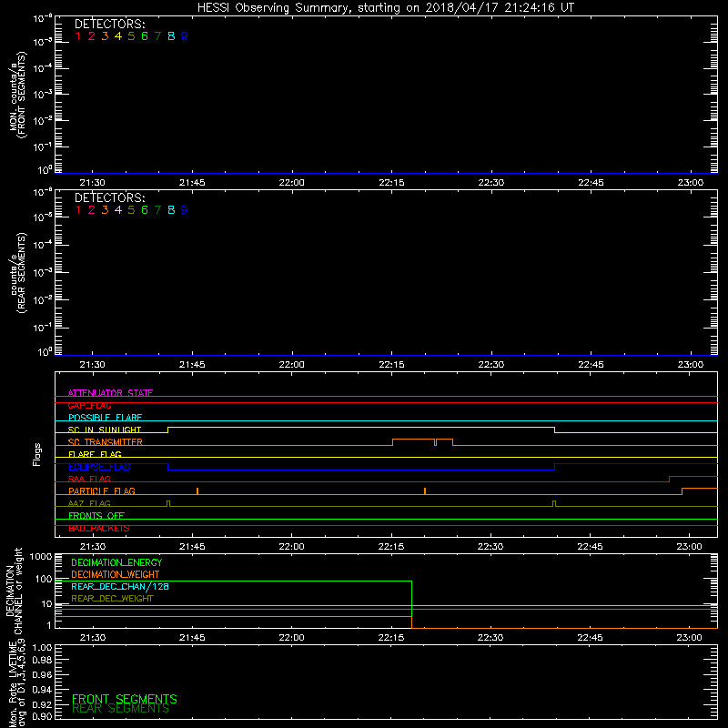Select the FRONTS_OFF flag label

pyautogui.click(x=96, y=516)
